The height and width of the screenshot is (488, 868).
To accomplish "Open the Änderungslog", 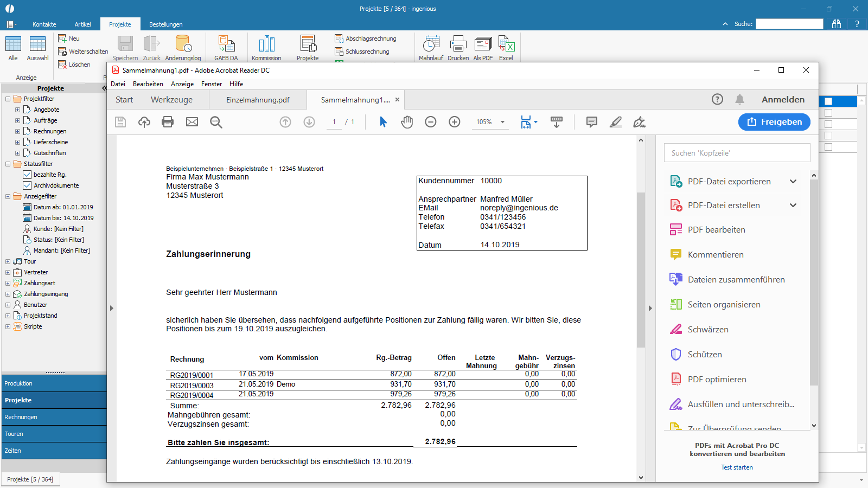I will point(183,46).
